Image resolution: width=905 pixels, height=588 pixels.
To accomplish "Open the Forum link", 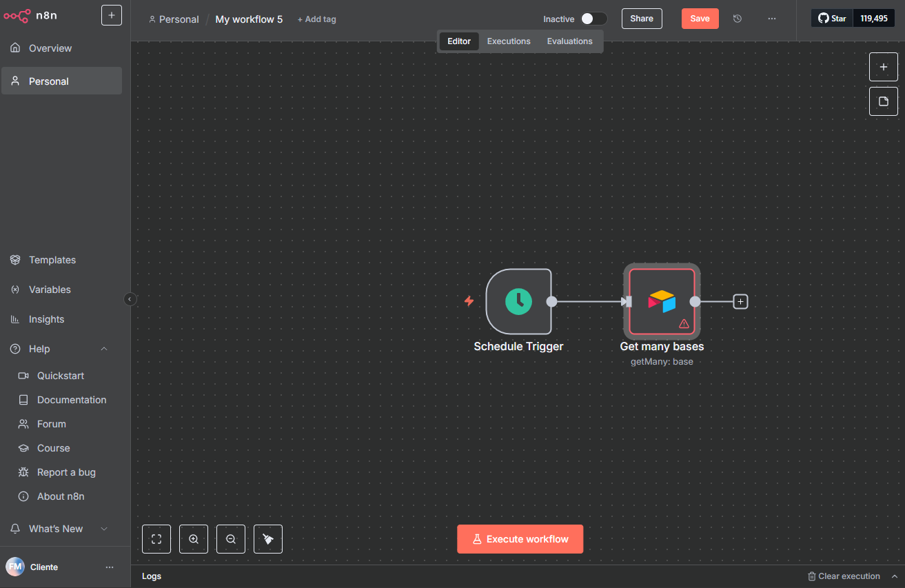I will click(52, 424).
